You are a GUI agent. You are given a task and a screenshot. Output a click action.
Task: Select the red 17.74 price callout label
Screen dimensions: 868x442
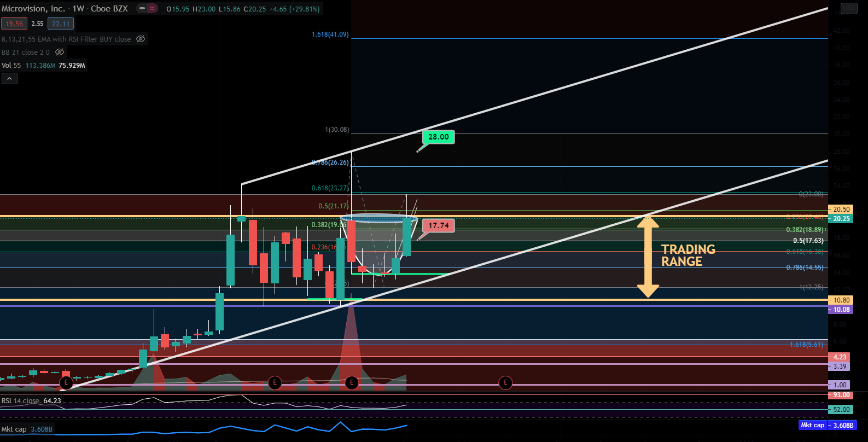click(x=439, y=225)
